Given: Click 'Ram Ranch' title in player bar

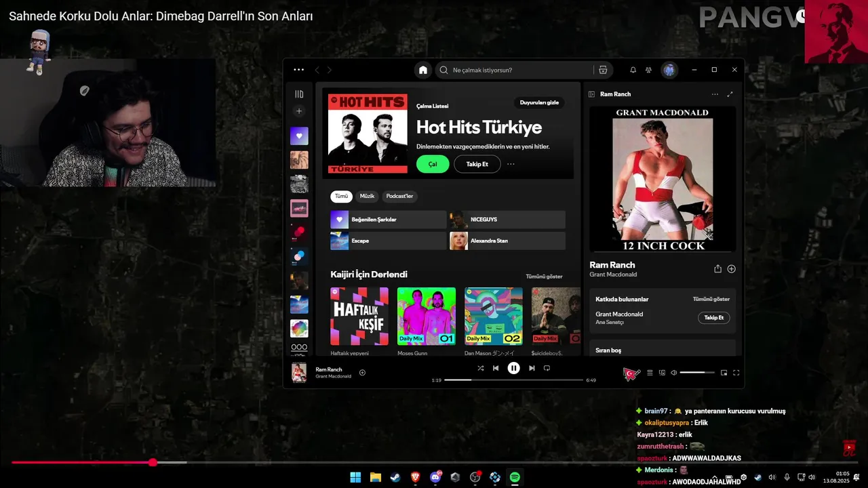Looking at the screenshot, I should coord(329,369).
